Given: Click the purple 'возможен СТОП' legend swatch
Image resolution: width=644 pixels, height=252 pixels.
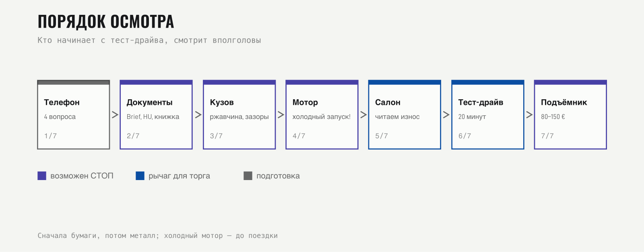Looking at the screenshot, I should (42, 176).
